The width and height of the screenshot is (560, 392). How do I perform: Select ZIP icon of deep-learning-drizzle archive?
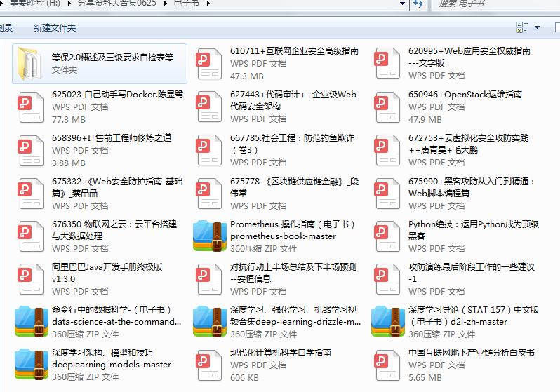click(210, 321)
